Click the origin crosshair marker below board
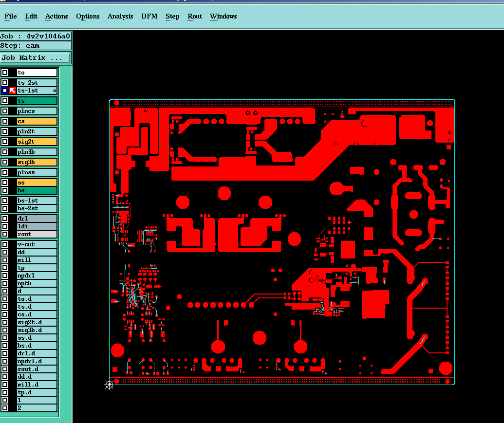This screenshot has width=504, height=423. (x=109, y=385)
